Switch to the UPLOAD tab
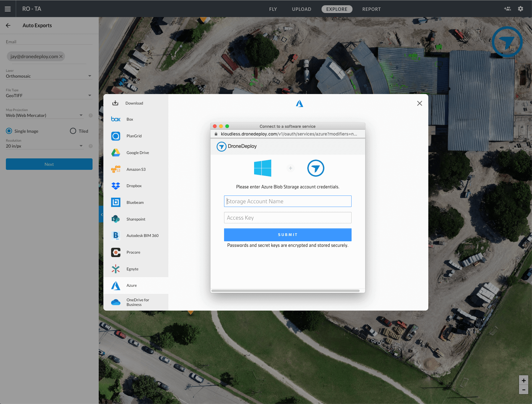This screenshot has height=404, width=532. 301,9
